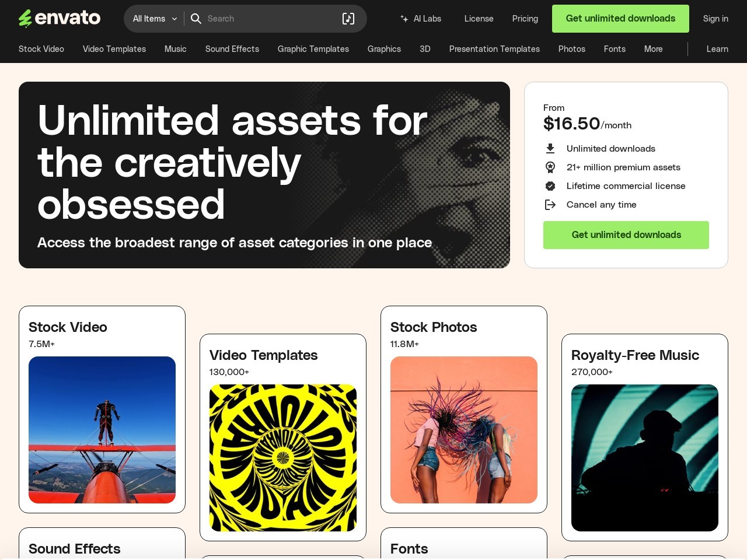Select Sound Effects in the navigation bar

click(x=232, y=49)
